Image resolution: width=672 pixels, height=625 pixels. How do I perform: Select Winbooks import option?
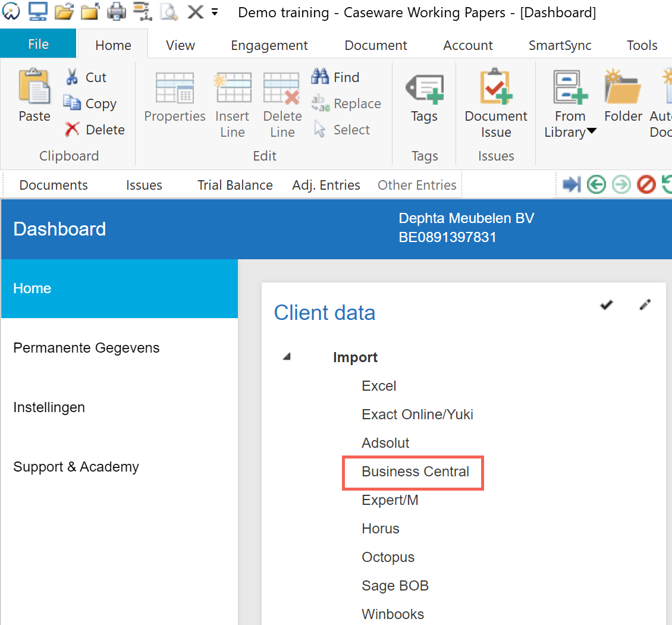click(x=392, y=614)
